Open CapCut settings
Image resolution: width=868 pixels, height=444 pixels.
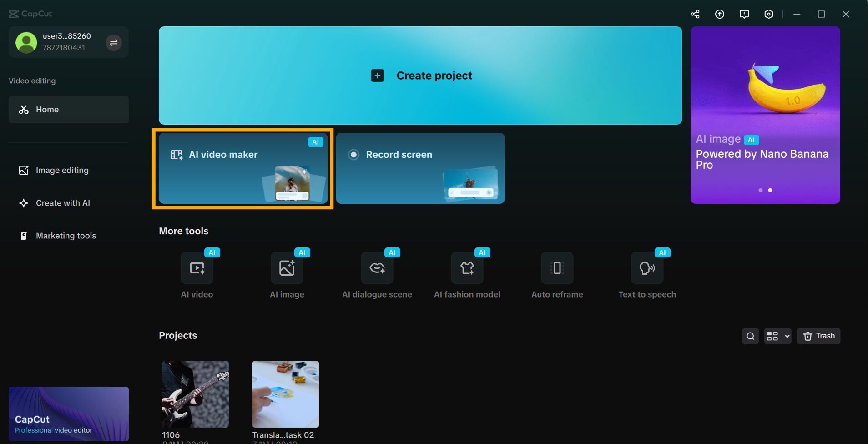click(x=769, y=14)
